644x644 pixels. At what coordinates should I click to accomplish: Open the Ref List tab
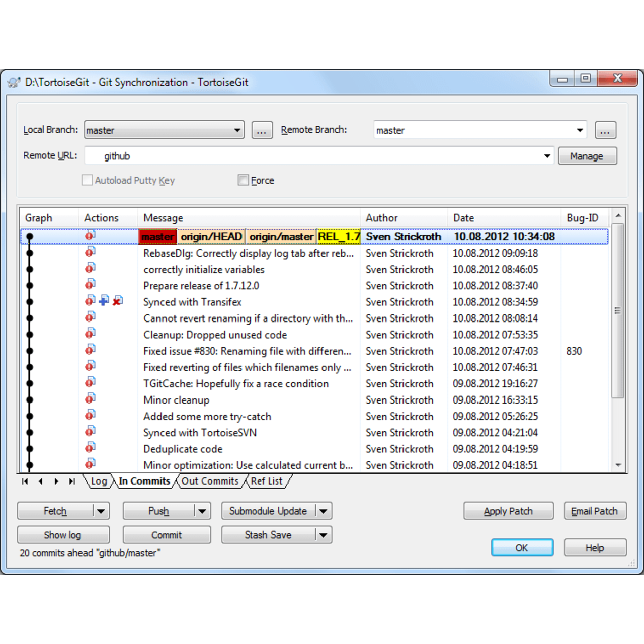[x=267, y=481]
